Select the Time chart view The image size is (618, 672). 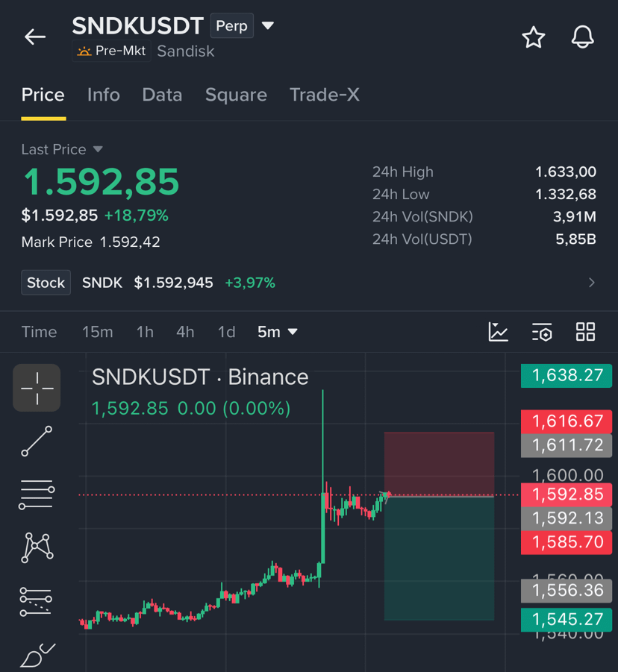(39, 332)
